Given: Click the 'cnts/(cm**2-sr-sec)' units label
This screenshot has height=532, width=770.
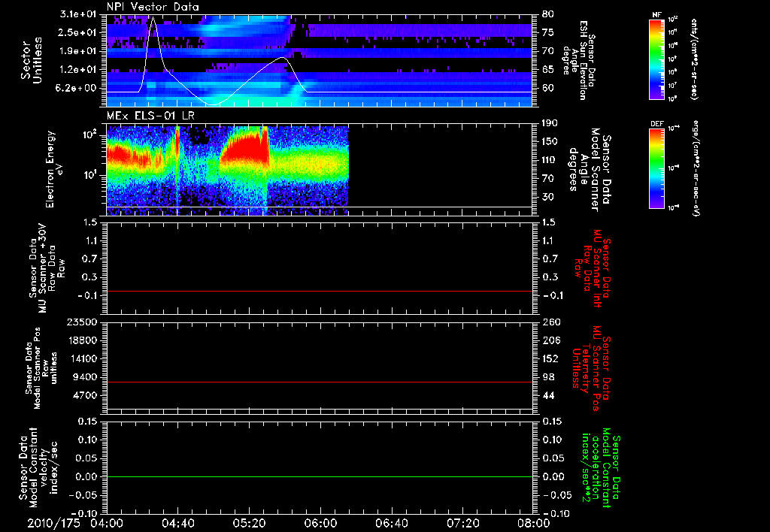Looking at the screenshot, I should (x=694, y=59).
